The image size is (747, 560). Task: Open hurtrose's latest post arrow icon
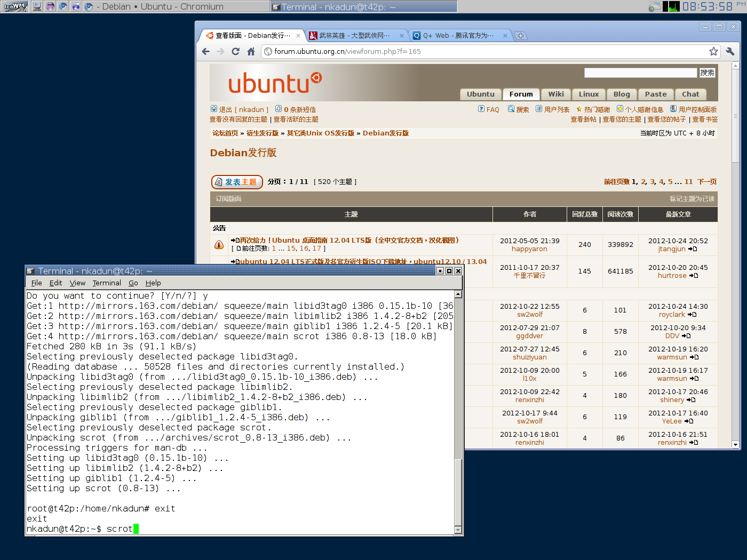point(694,276)
